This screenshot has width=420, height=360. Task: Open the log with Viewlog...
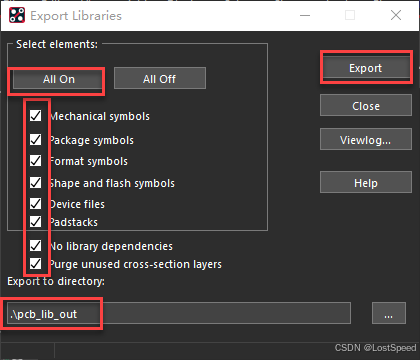click(366, 140)
